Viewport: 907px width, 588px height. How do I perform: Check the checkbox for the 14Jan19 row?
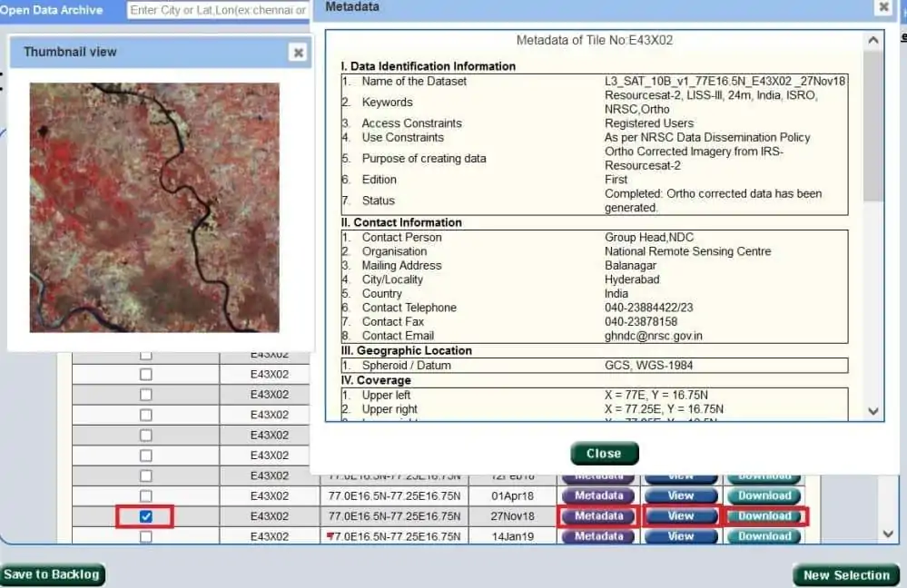146,536
